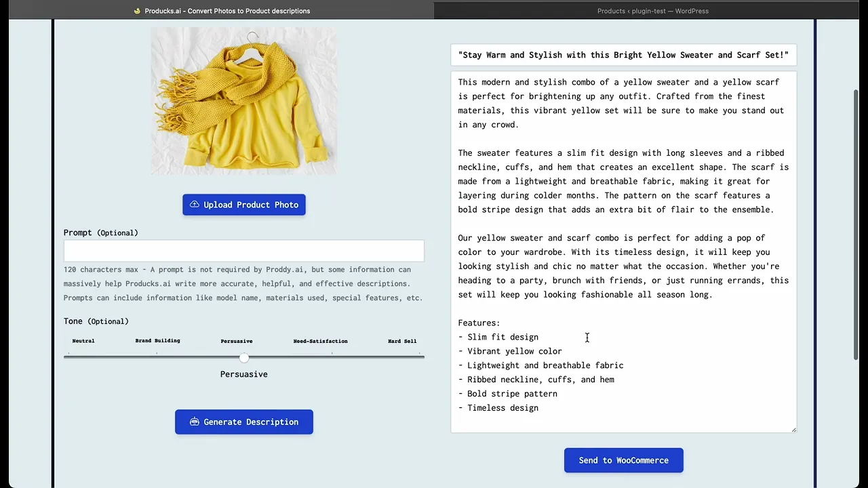
Task: Click Upload Product Photo button
Action: pos(244,205)
